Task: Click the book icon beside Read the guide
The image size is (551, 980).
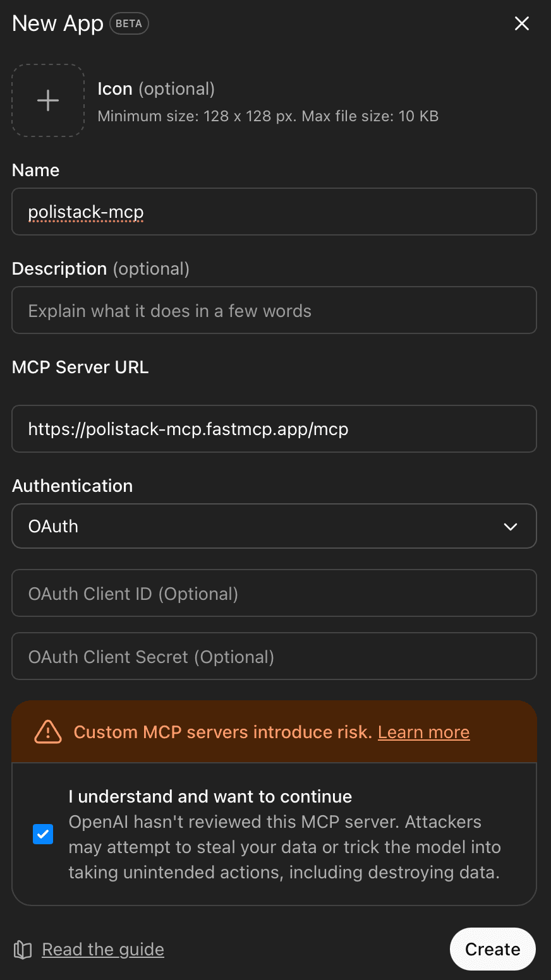Action: click(x=22, y=949)
